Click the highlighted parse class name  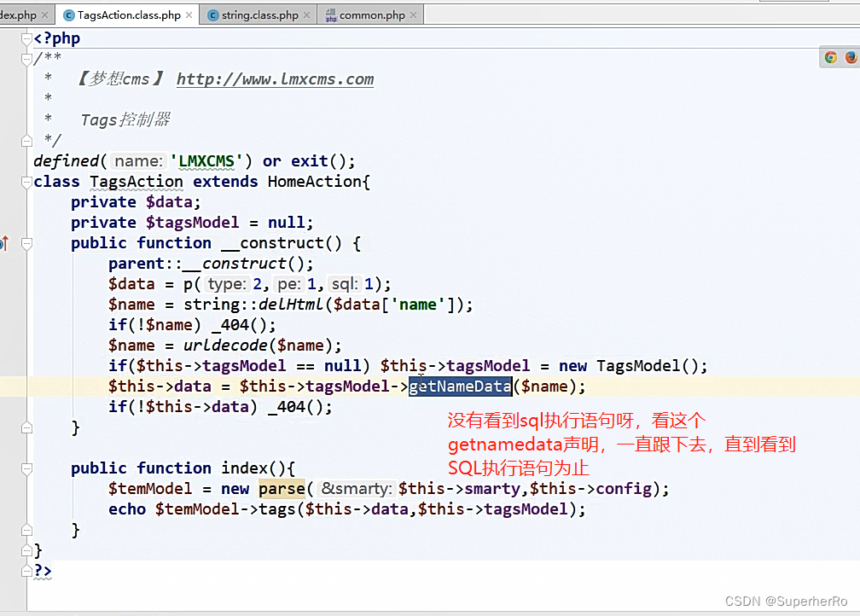282,489
